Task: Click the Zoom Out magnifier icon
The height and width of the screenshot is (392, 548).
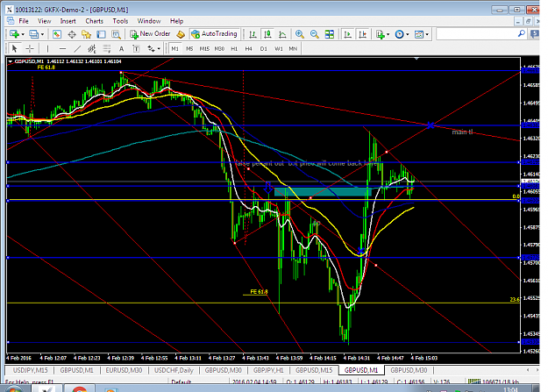Action: [x=315, y=34]
